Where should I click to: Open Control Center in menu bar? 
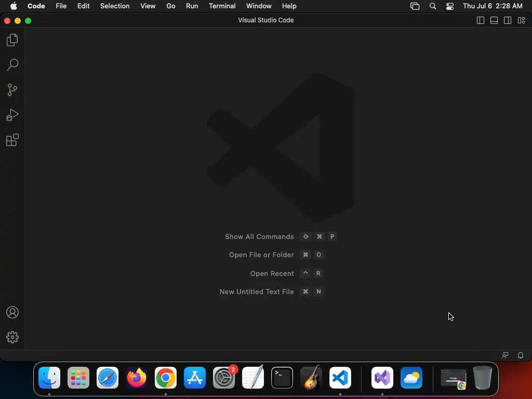pos(450,6)
